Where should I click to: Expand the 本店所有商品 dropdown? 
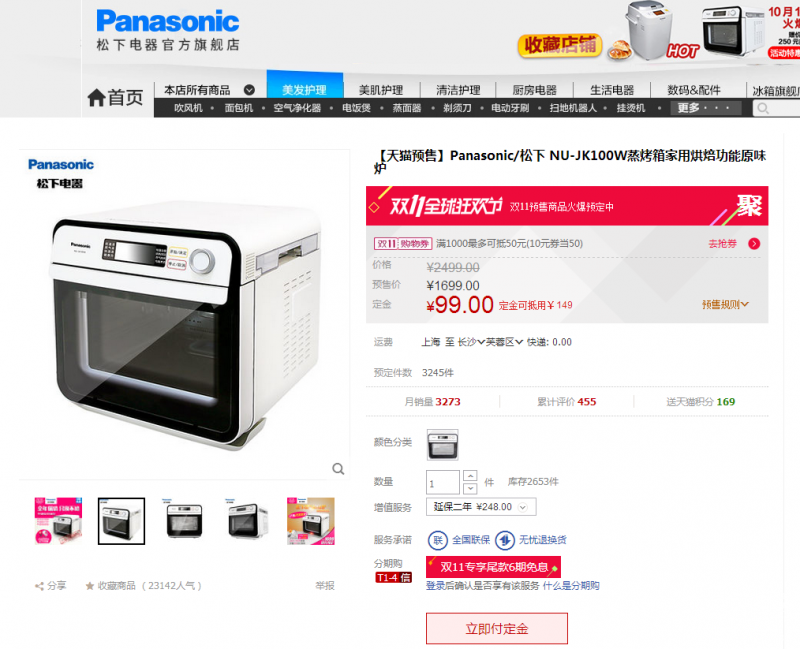pos(249,90)
